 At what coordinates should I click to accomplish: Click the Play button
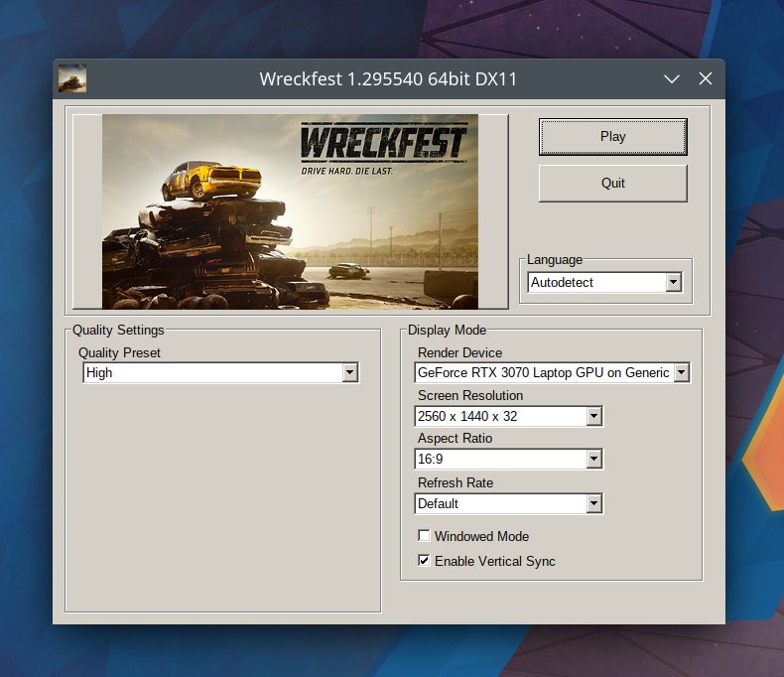(612, 137)
